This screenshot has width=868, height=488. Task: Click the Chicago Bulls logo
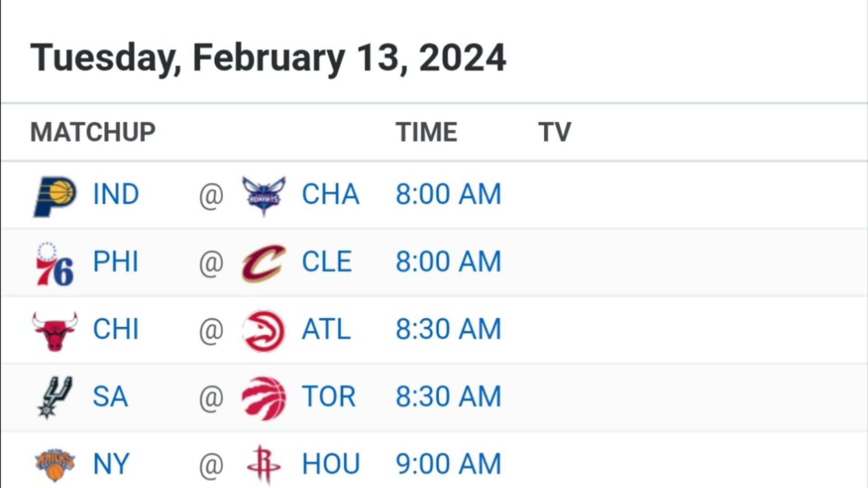tap(55, 331)
